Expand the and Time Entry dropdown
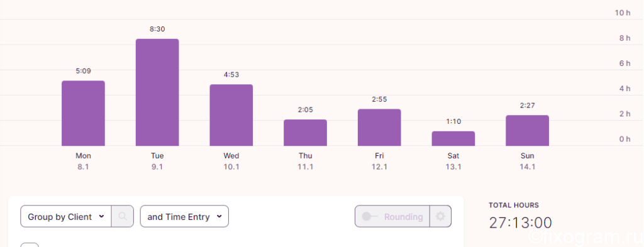 184,216
